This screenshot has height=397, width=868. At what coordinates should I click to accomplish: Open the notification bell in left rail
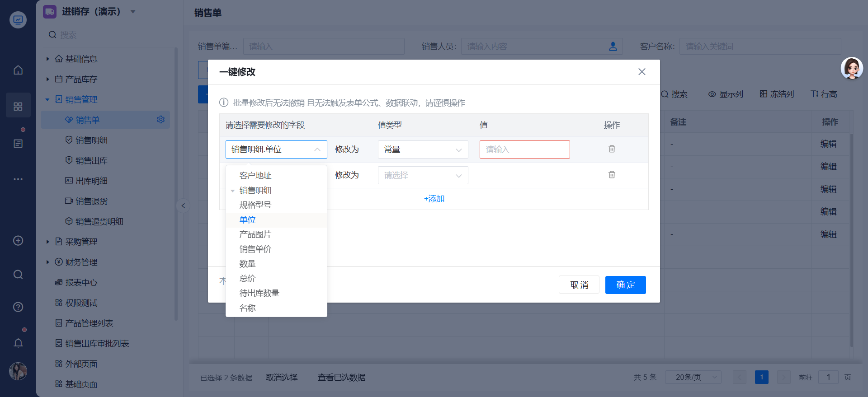pos(18,343)
